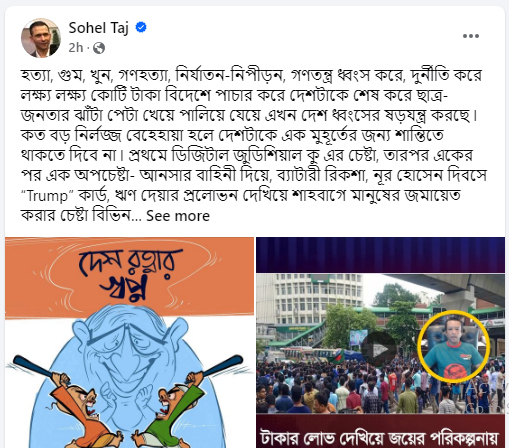Click the Bangladesh flag in the crowd video

[337, 357]
